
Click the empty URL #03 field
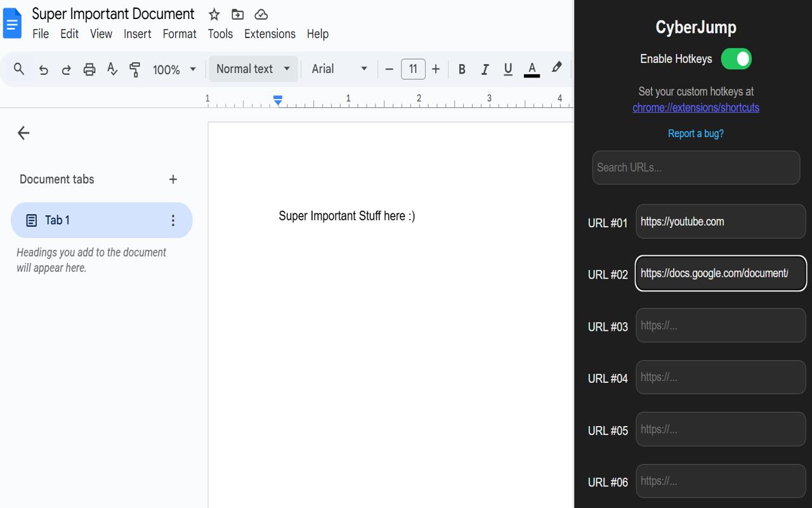pyautogui.click(x=721, y=326)
